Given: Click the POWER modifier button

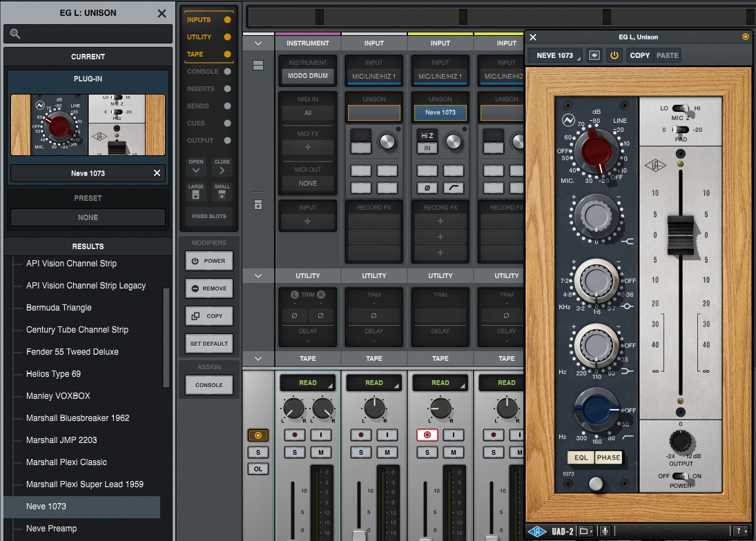Looking at the screenshot, I should point(209,261).
